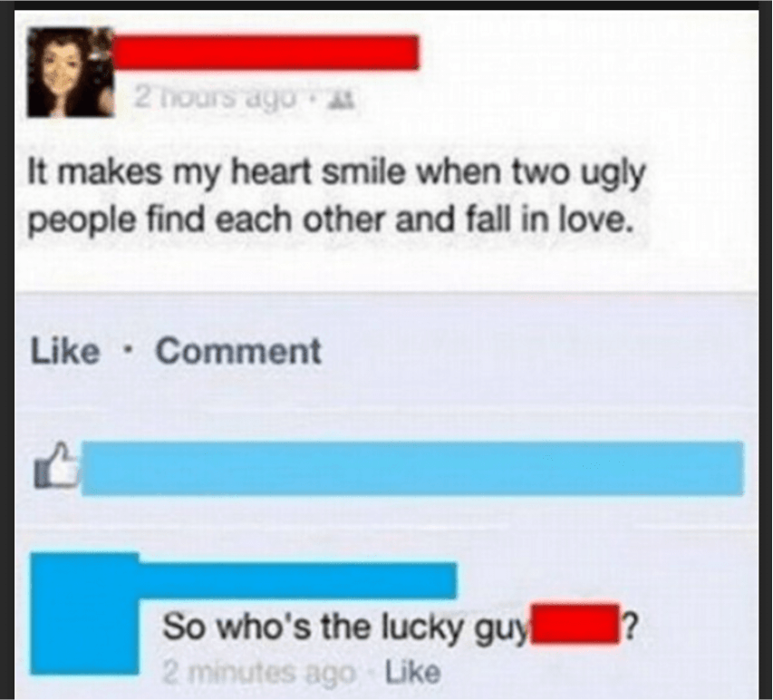
Task: Click the friends audience icon beside timestamp
Action: pyautogui.click(x=344, y=99)
